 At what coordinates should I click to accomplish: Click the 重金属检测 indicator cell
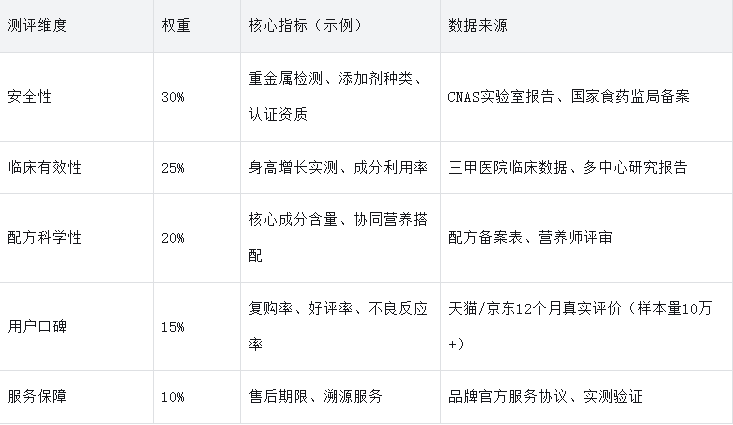pos(338,96)
